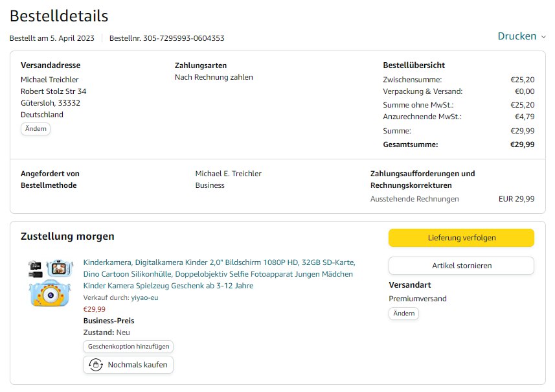
Task: Click the red €29,99 product price
Action: pos(95,309)
